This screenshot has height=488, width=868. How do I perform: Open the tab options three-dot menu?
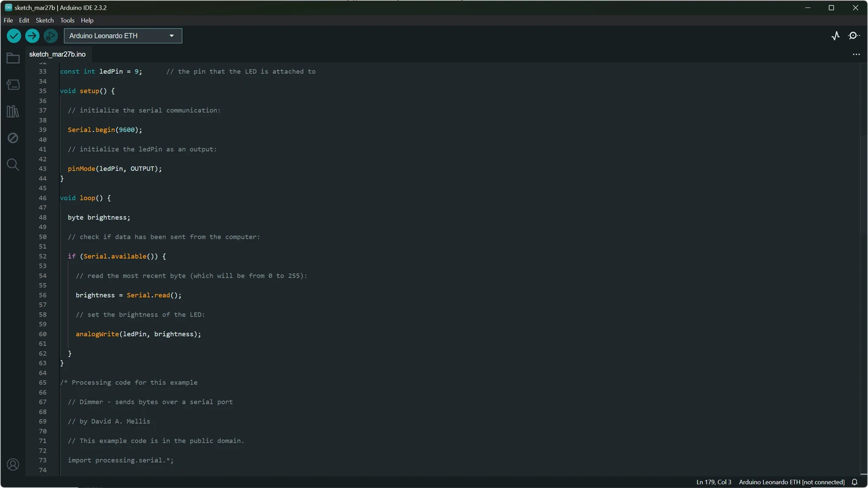tap(856, 54)
